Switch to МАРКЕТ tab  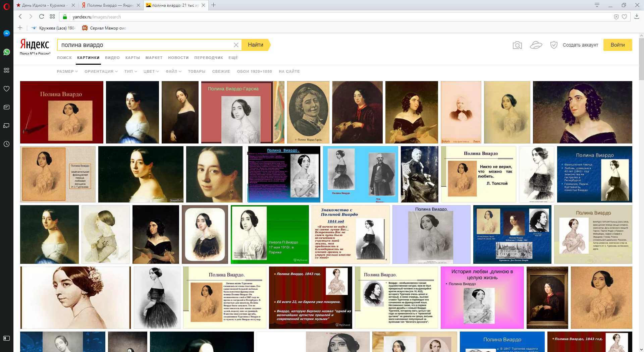point(154,58)
